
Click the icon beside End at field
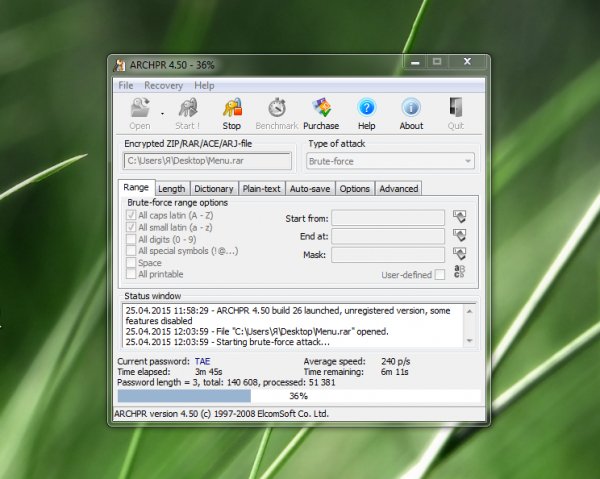pyautogui.click(x=460, y=235)
